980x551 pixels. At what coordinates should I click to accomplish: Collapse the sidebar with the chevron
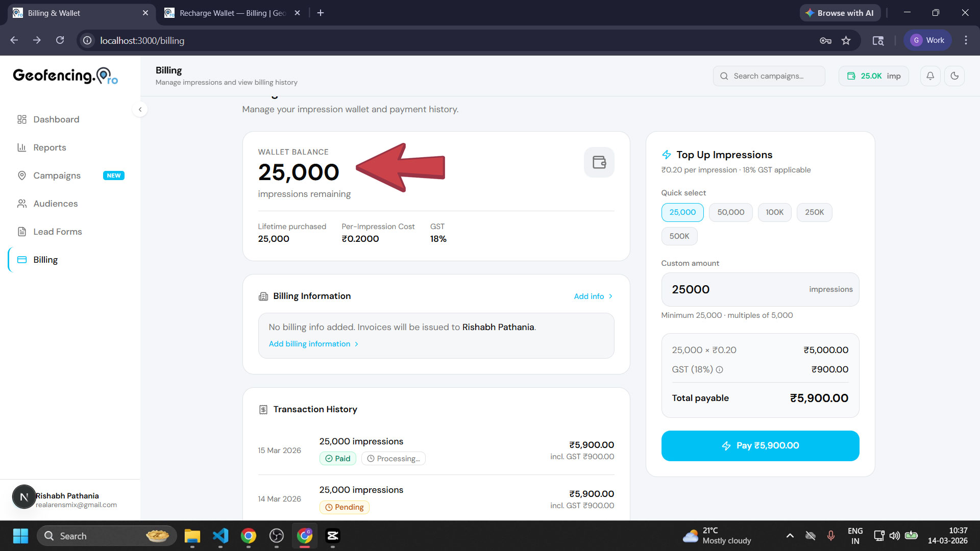pyautogui.click(x=140, y=109)
